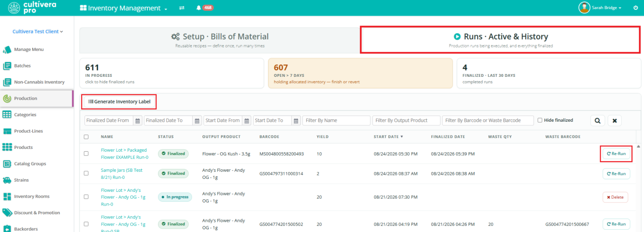Expand the Cultivera Test Client selector
This screenshot has width=644, height=232.
click(38, 32)
